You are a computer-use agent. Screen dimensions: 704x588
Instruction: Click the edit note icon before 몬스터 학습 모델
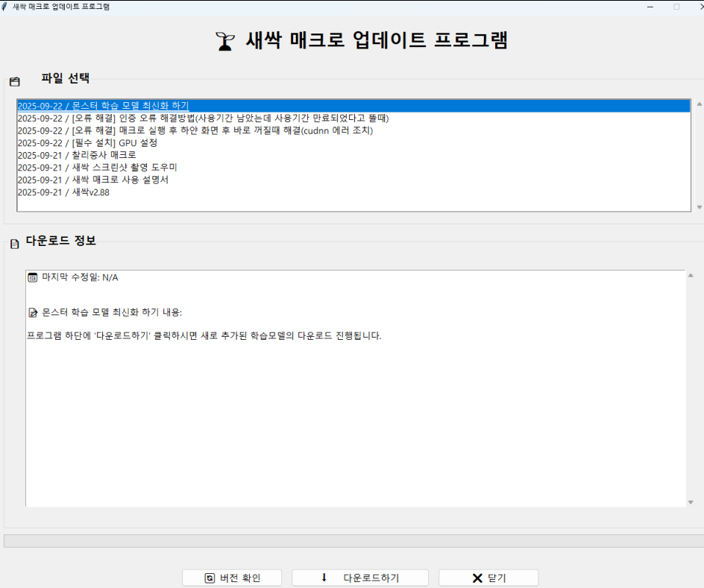32,312
